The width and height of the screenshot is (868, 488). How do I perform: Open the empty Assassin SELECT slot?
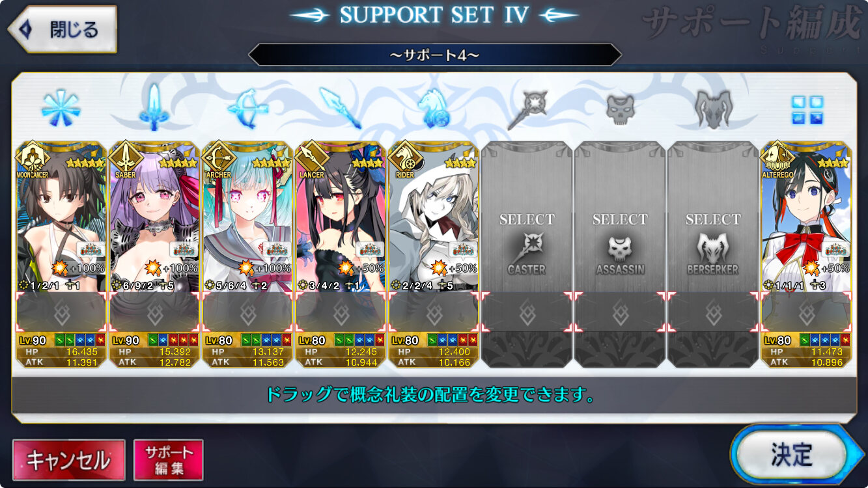pyautogui.click(x=620, y=255)
